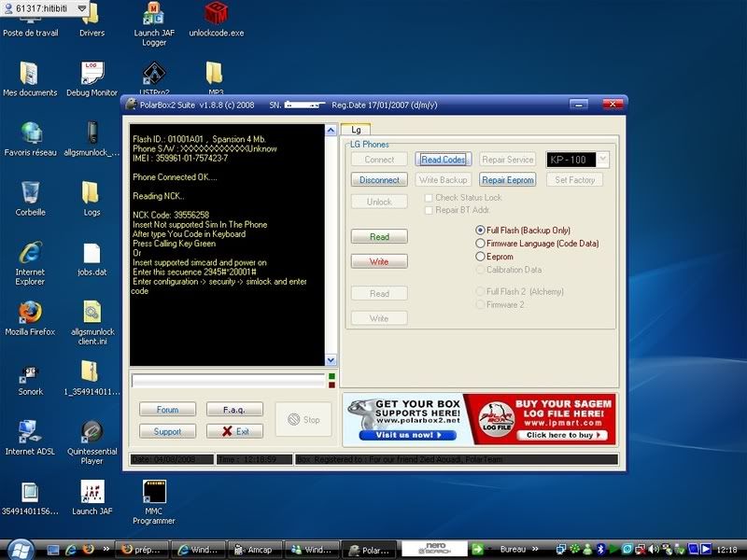Open Internet ADSL connection icon
Image resolution: width=747 pixels, height=560 pixels.
coord(30,438)
